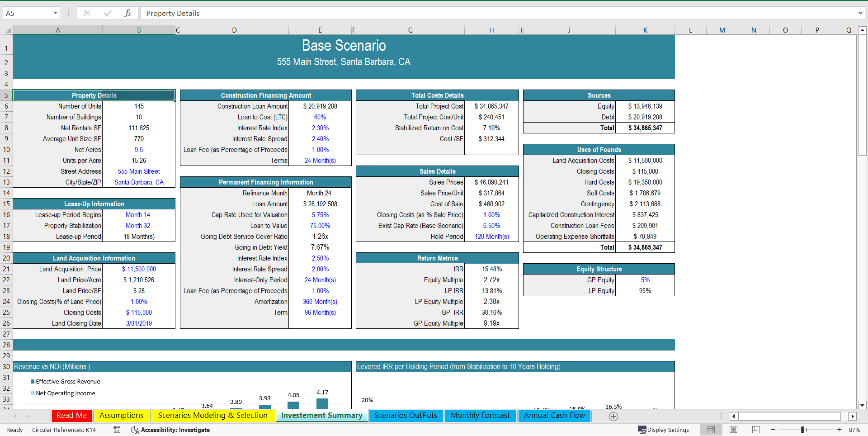Toggle 87% zoom percentage display

[x=855, y=430]
